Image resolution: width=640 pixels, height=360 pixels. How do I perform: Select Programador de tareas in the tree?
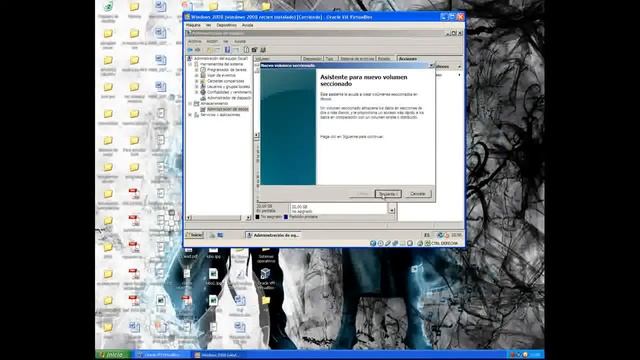[227, 70]
